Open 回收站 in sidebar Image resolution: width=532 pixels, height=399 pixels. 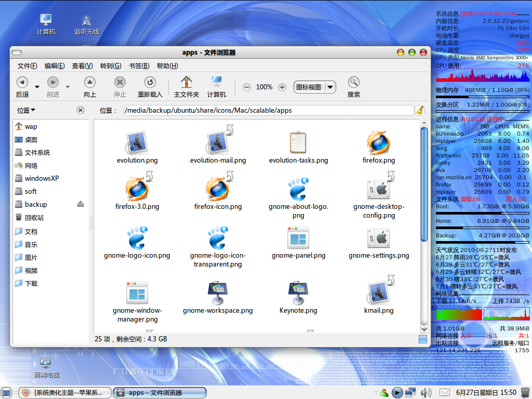coord(50,217)
